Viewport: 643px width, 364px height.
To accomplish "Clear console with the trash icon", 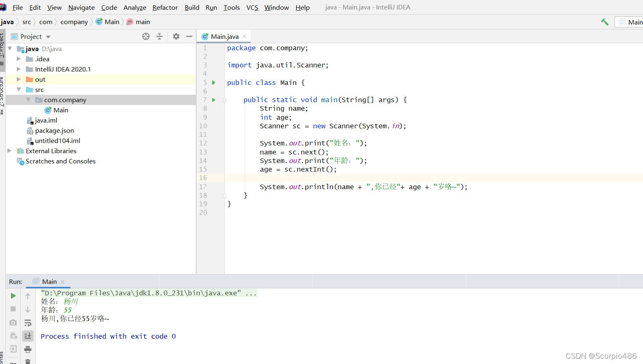I will pos(28,361).
